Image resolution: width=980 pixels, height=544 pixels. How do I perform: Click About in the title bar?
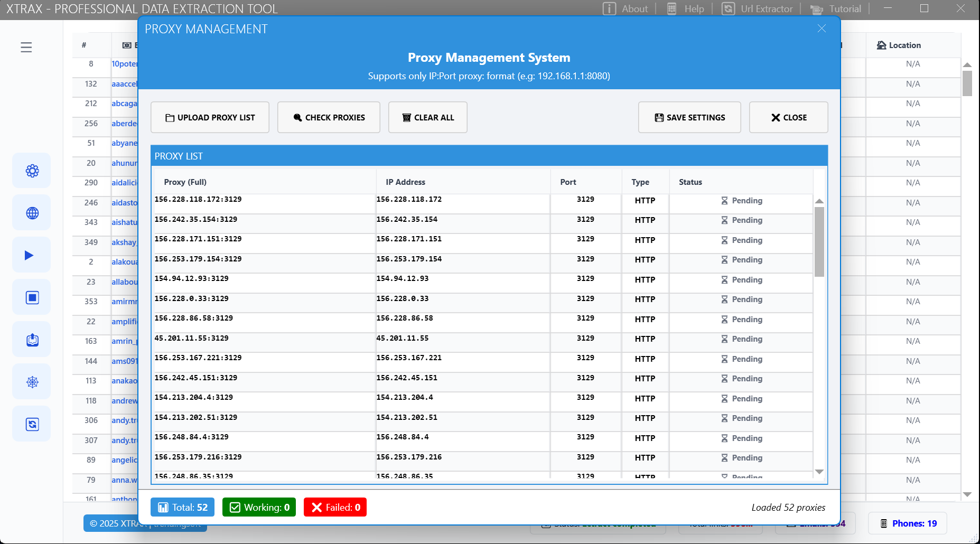(x=626, y=8)
